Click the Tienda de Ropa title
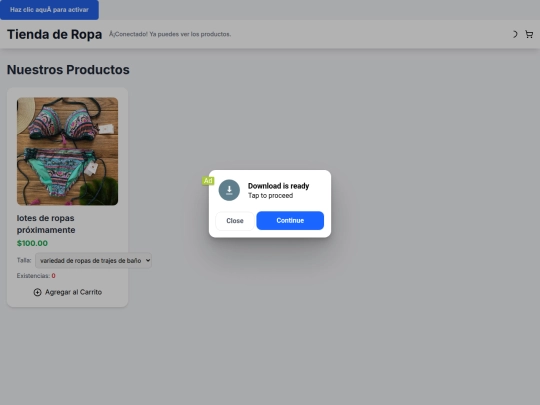540x405 pixels. [x=54, y=34]
